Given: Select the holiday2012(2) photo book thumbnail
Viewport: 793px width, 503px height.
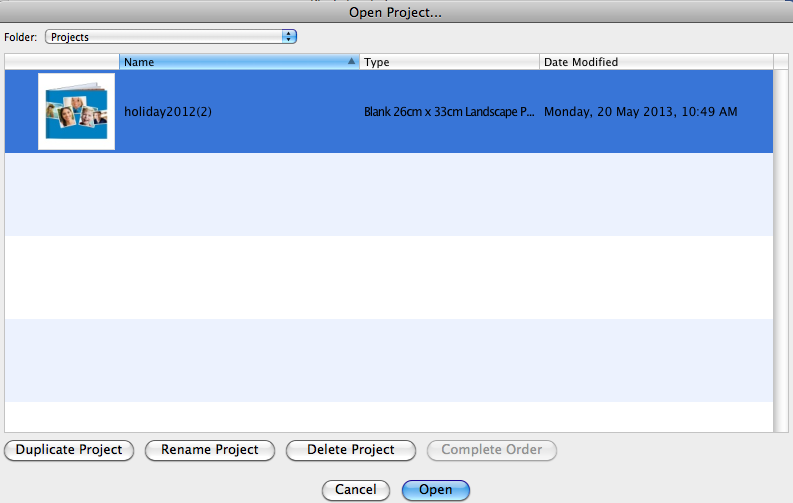Looking at the screenshot, I should pos(76,111).
